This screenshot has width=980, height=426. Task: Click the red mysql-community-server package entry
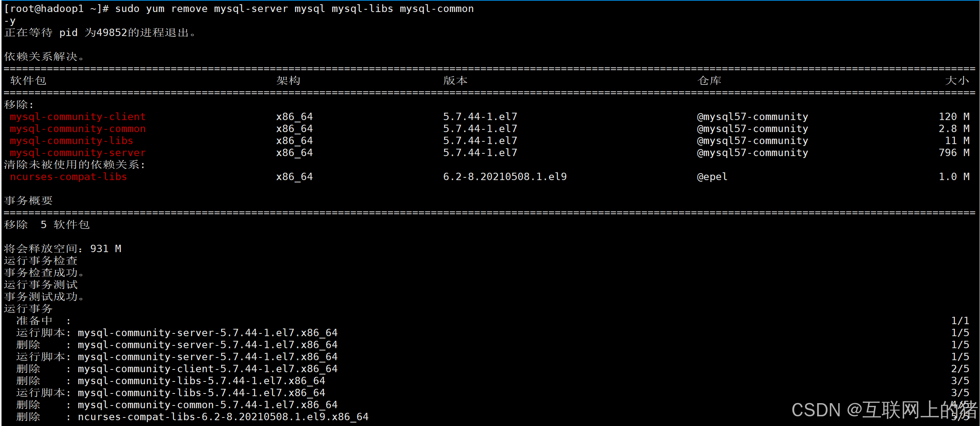point(78,153)
